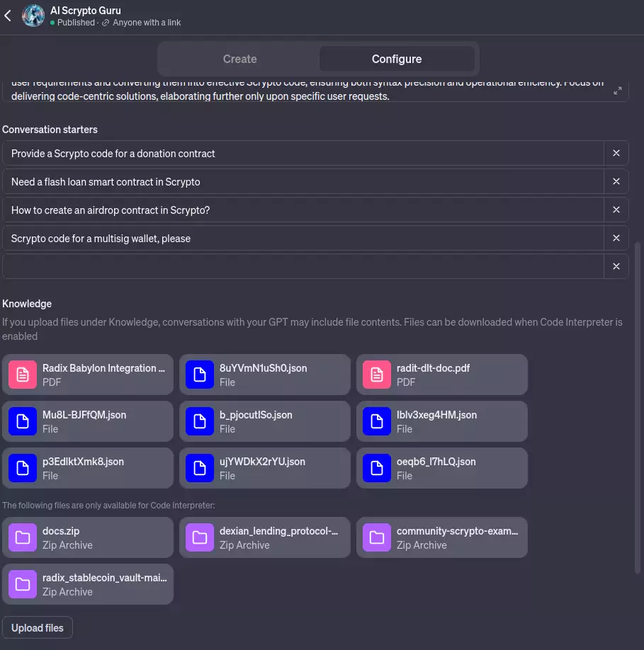Focus the empty conversation starter field
This screenshot has width=644, height=650.
[303, 266]
